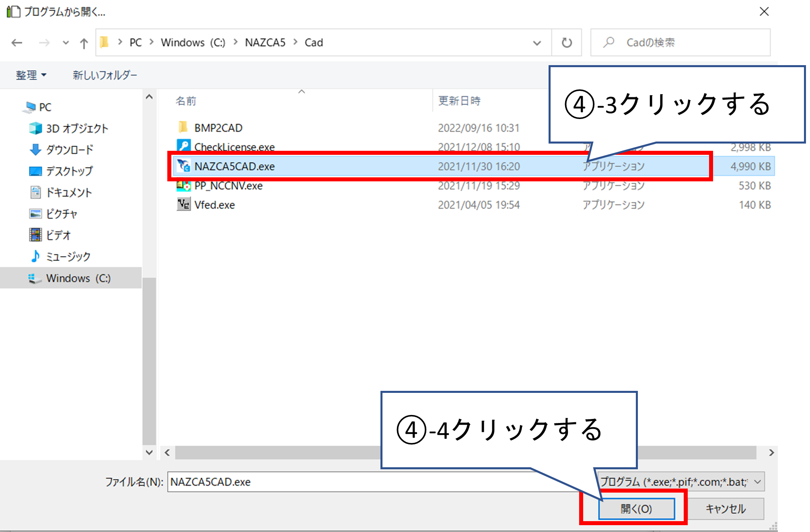Click the 140 KB size cell
Screen dimensions: 810x532
click(754, 205)
